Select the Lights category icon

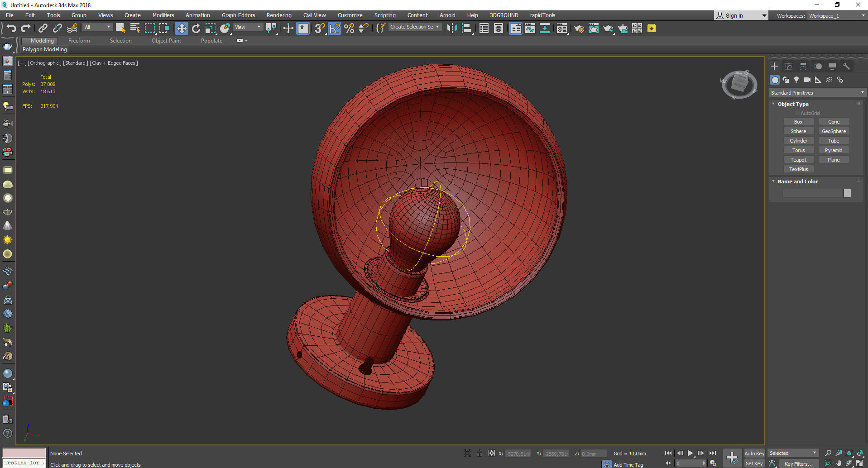(x=796, y=80)
